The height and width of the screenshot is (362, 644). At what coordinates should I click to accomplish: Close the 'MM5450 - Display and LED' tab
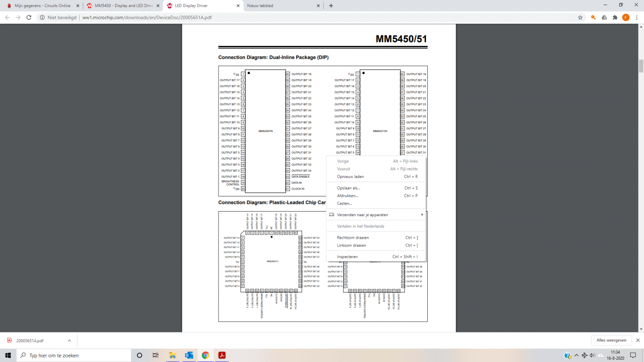(x=157, y=6)
